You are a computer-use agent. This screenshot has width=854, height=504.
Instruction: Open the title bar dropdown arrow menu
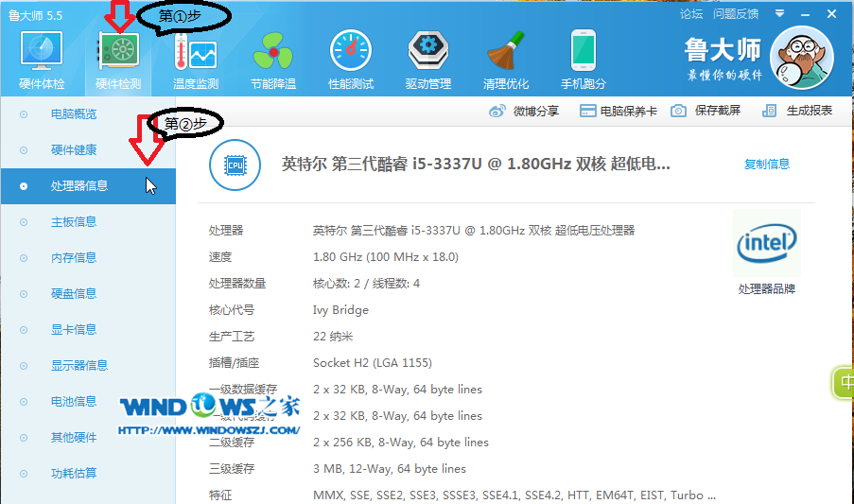pyautogui.click(x=780, y=13)
